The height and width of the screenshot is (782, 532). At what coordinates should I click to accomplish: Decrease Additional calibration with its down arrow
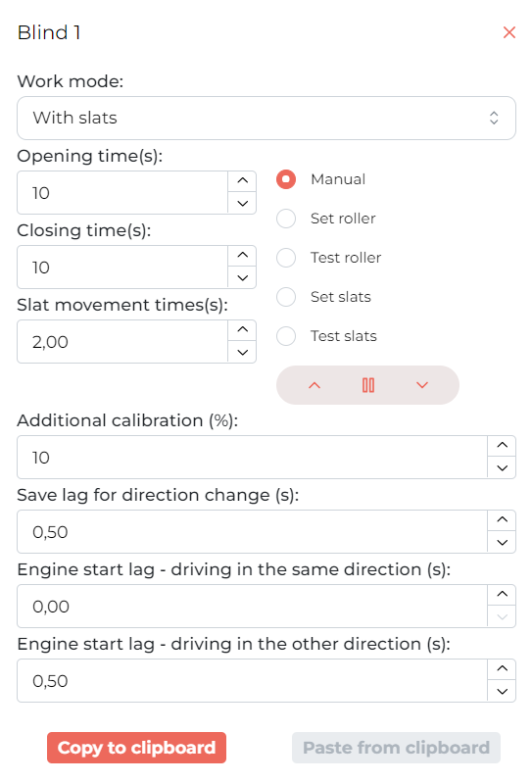[x=502, y=468]
